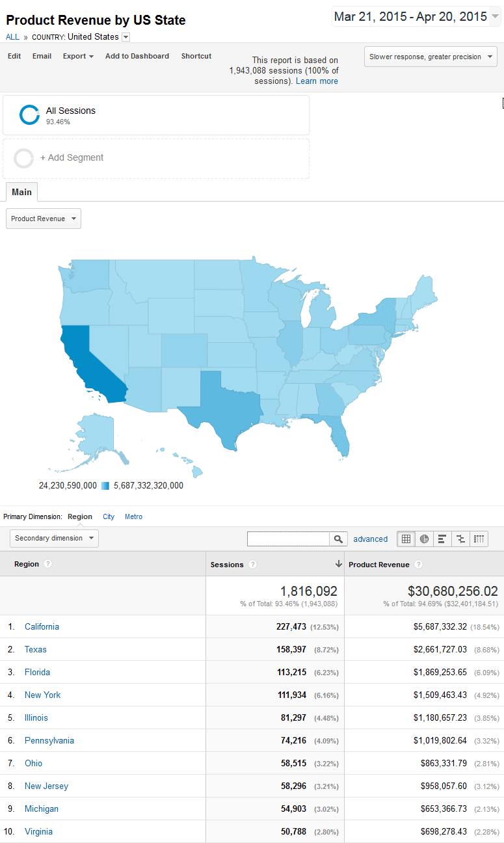This screenshot has height=843, width=504.
Task: Open the Product Revenue metric dropdown
Action: (44, 219)
